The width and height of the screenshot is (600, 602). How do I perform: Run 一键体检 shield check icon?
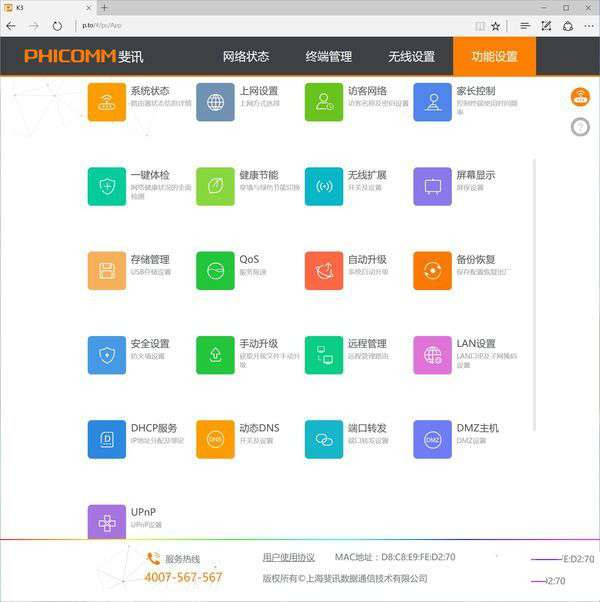[107, 186]
